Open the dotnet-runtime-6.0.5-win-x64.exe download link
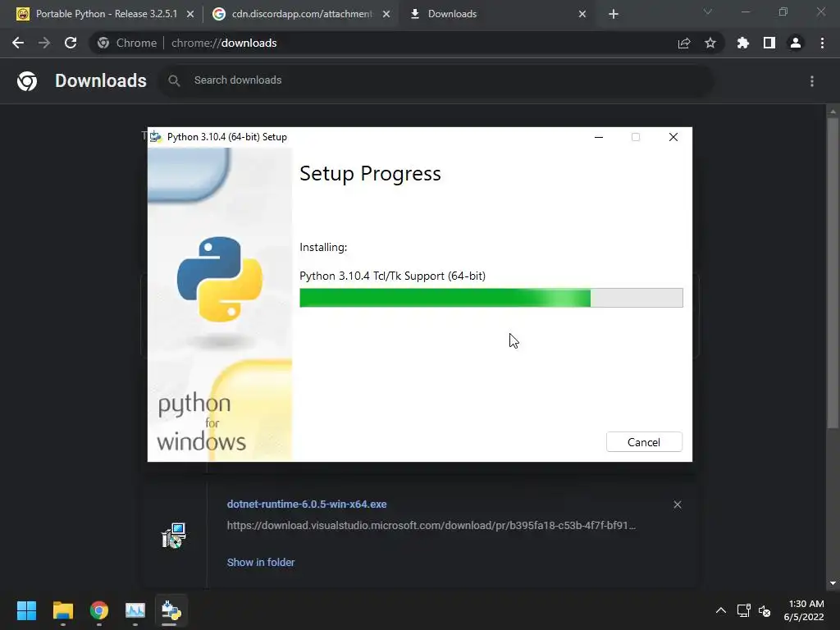Screen dimensions: 840x630 pos(307,504)
